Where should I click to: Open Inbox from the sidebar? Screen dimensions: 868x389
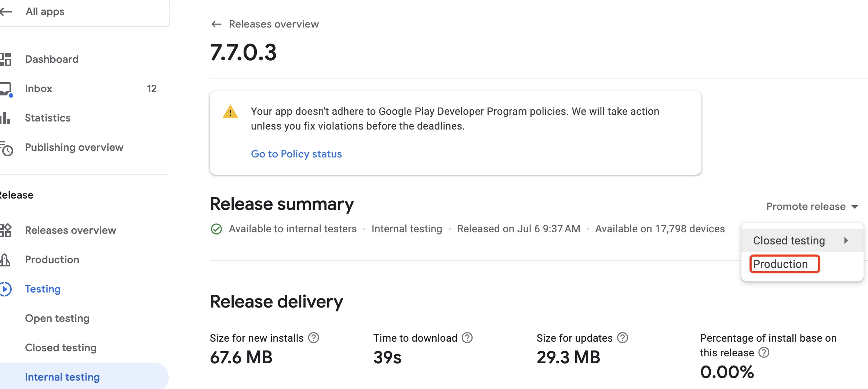click(39, 88)
